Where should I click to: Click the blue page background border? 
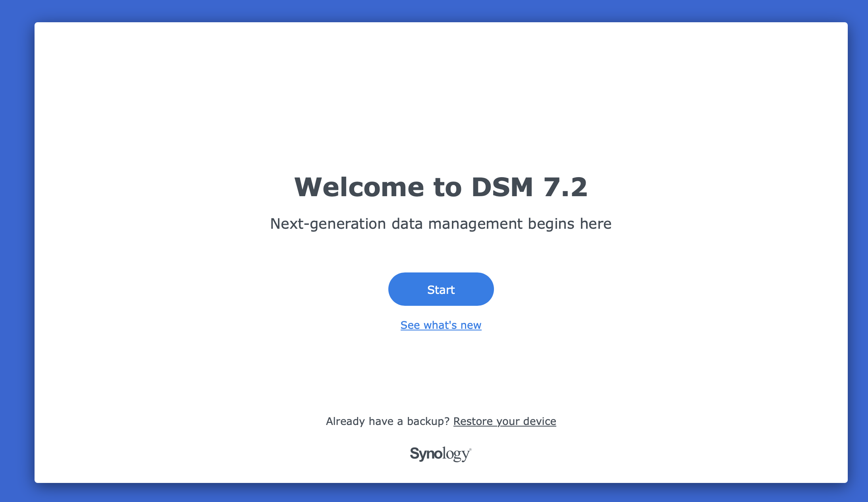[16, 250]
